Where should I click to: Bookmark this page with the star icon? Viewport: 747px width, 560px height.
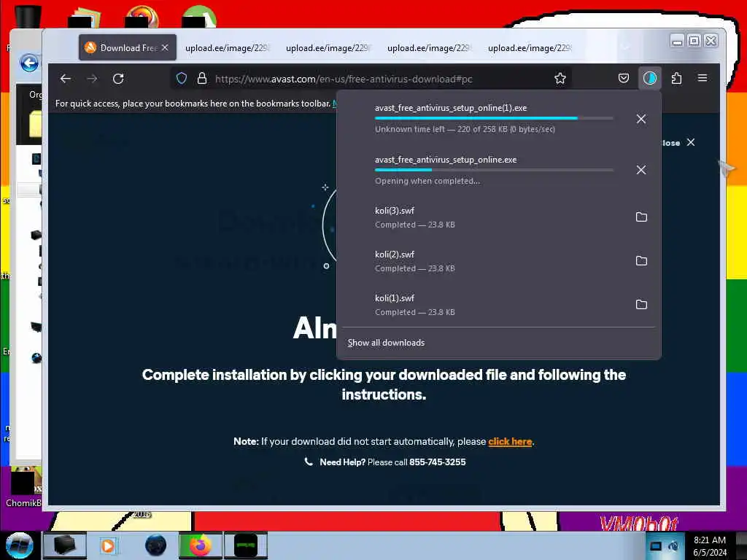560,79
